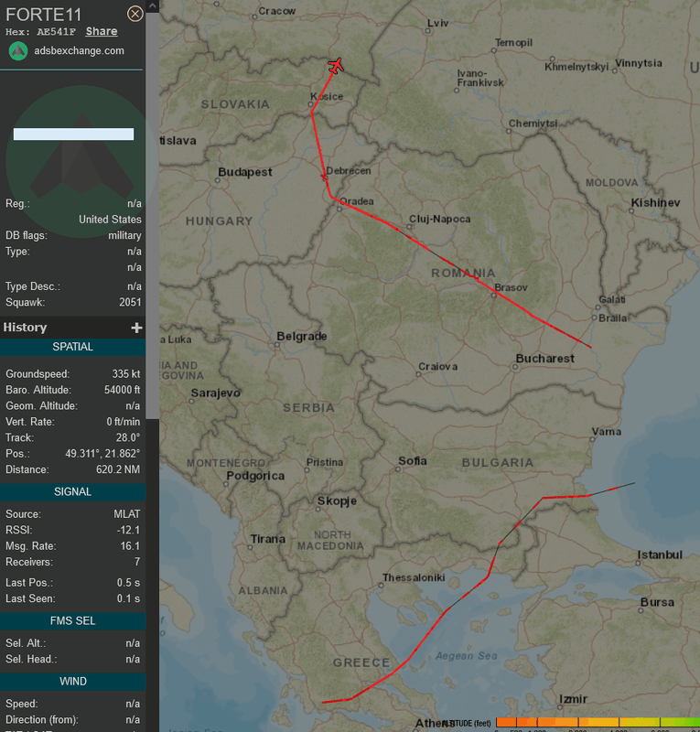Click the DB flags value military
Image resolution: width=700 pixels, height=732 pixels.
(x=124, y=235)
